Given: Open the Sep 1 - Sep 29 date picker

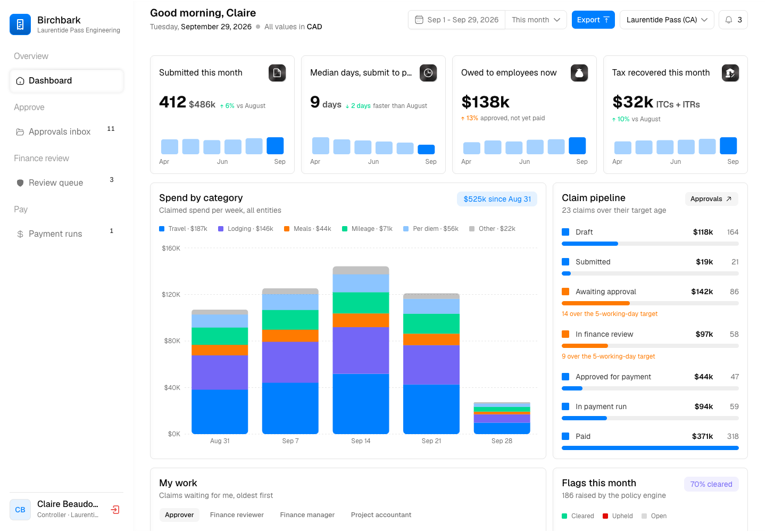Looking at the screenshot, I should pyautogui.click(x=457, y=20).
